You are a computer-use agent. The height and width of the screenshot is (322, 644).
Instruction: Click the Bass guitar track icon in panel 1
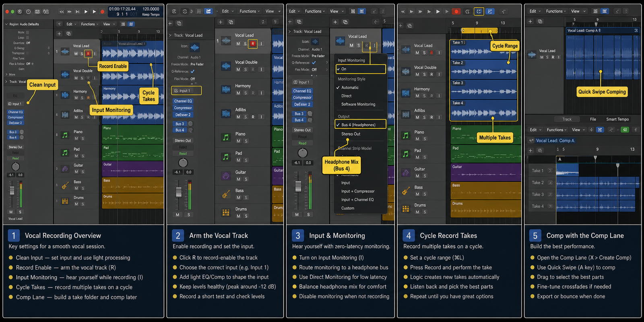click(65, 186)
